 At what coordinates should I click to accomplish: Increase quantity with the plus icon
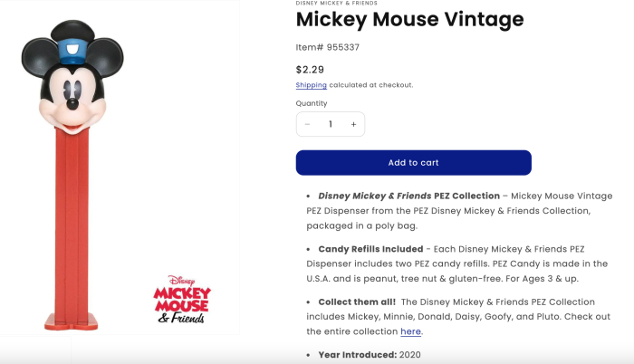(x=353, y=124)
